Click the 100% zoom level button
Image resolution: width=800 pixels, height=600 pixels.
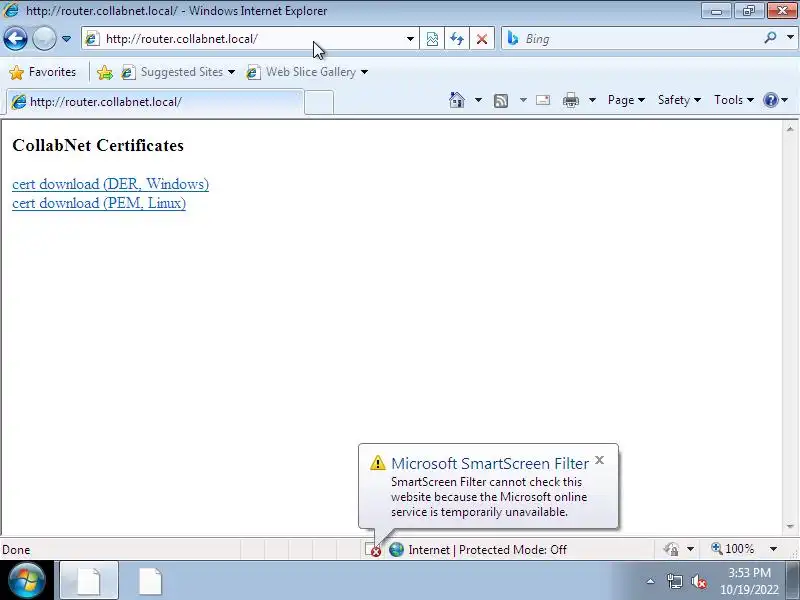(x=733, y=549)
